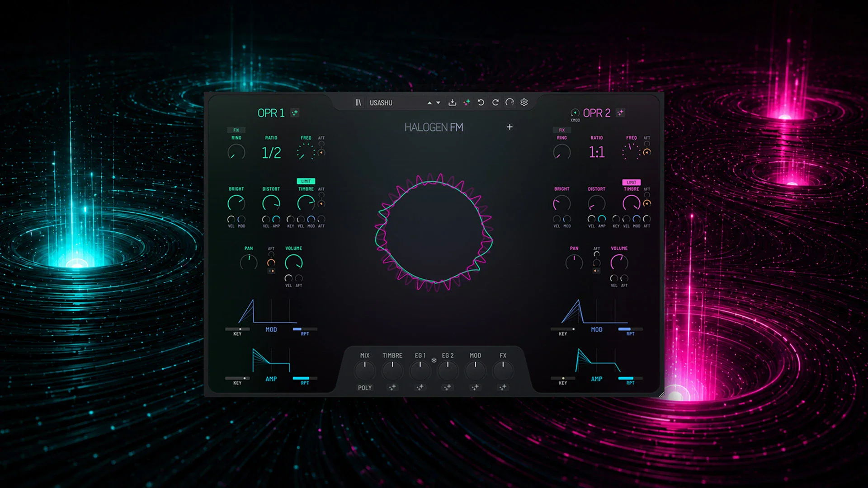Click the undo arrow icon

click(x=481, y=103)
